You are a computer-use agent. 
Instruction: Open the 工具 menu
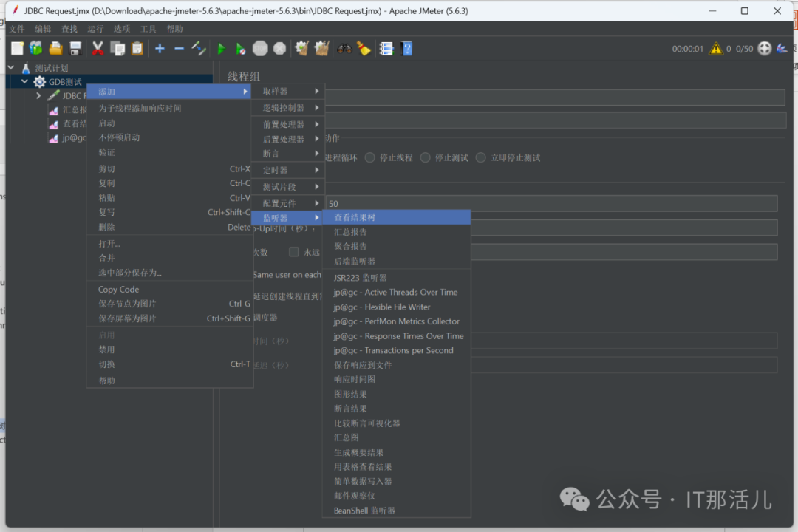pos(148,29)
